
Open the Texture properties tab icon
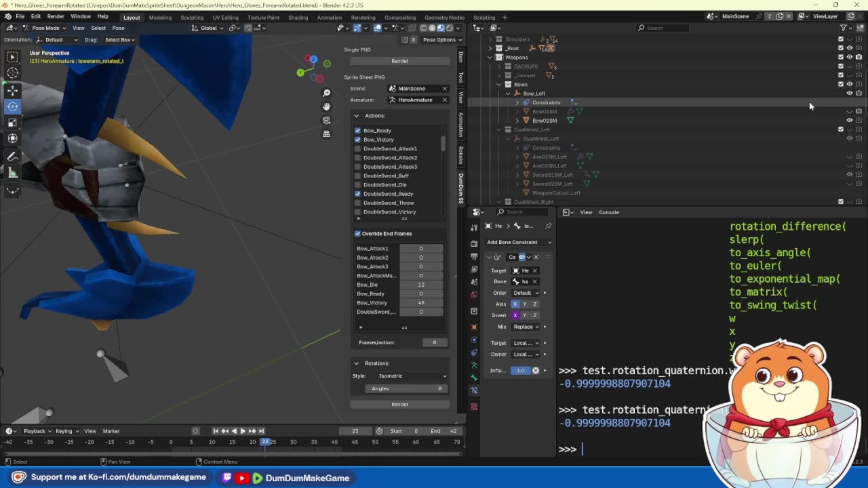point(474,407)
